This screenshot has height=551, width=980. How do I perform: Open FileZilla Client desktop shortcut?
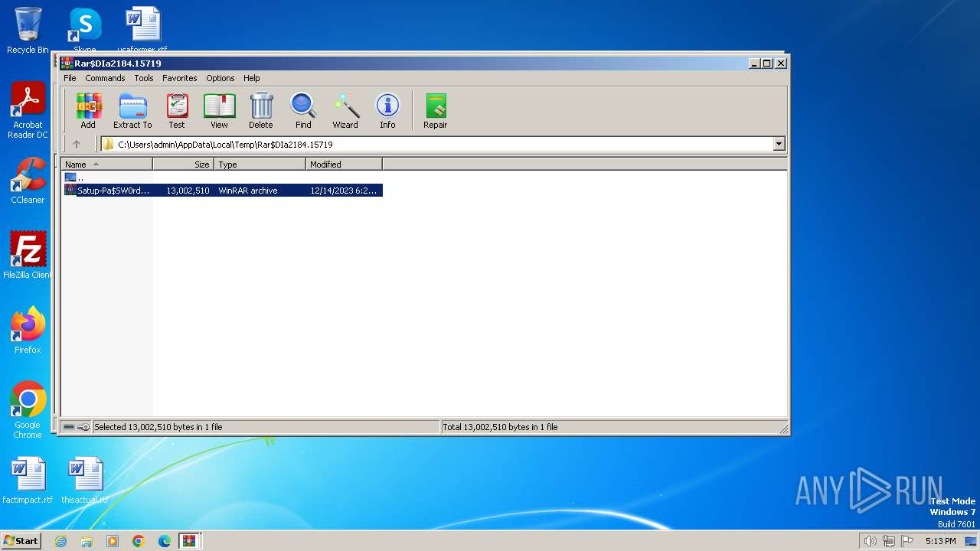click(28, 255)
